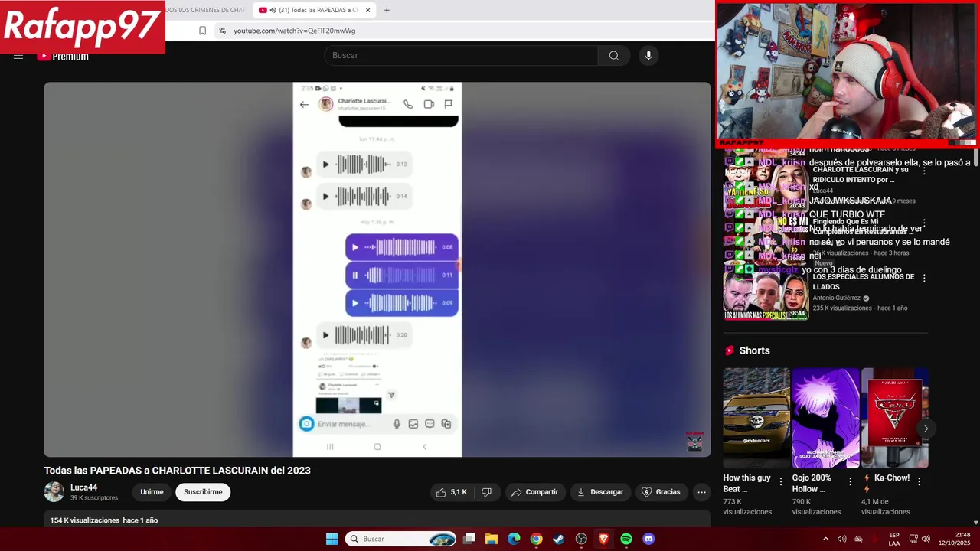Click the Shorts section logo icon
The image size is (980, 551).
(x=730, y=350)
